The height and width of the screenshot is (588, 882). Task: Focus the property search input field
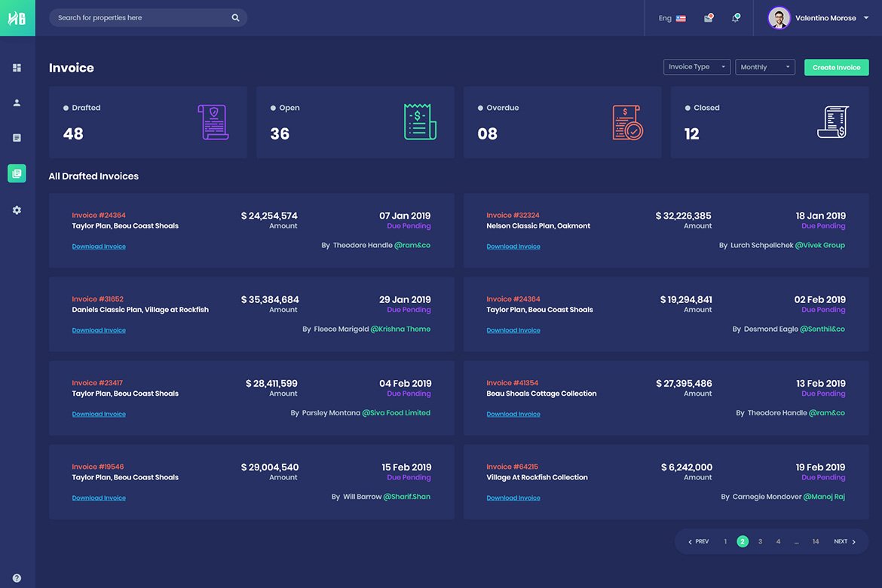coord(139,18)
